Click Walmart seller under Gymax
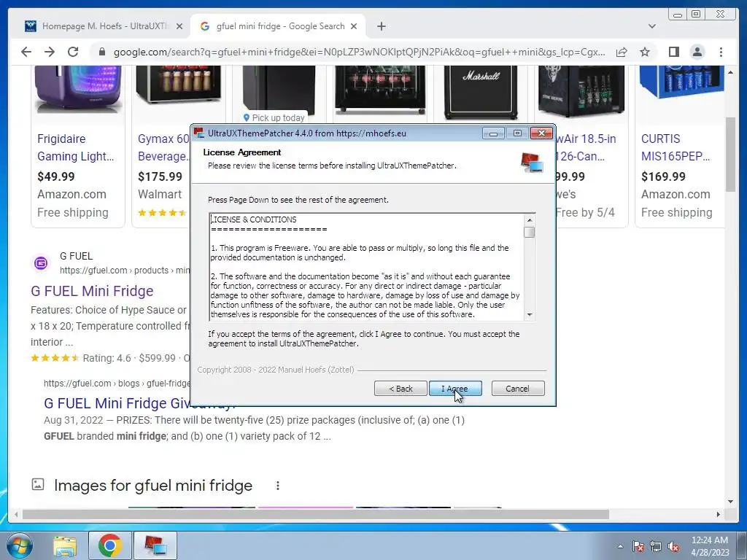Screen dimensions: 747x560 [x=160, y=194]
